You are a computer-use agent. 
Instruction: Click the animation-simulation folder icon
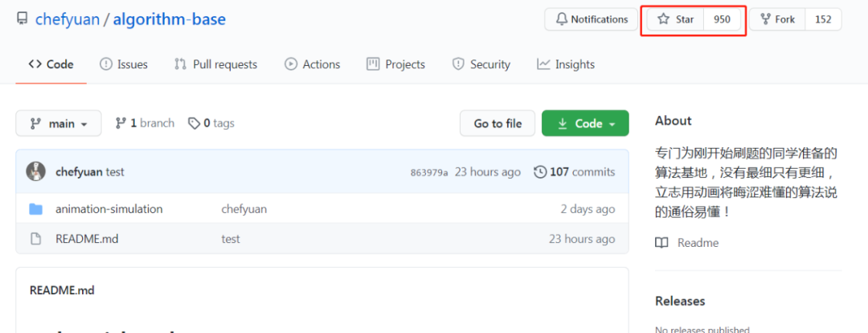35,209
